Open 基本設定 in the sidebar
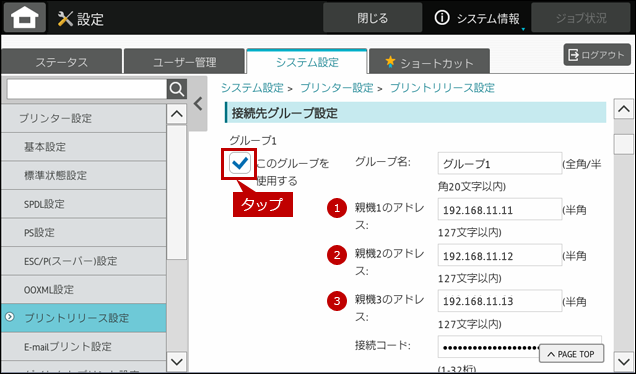Screen dimensions: 636x374 (84, 146)
